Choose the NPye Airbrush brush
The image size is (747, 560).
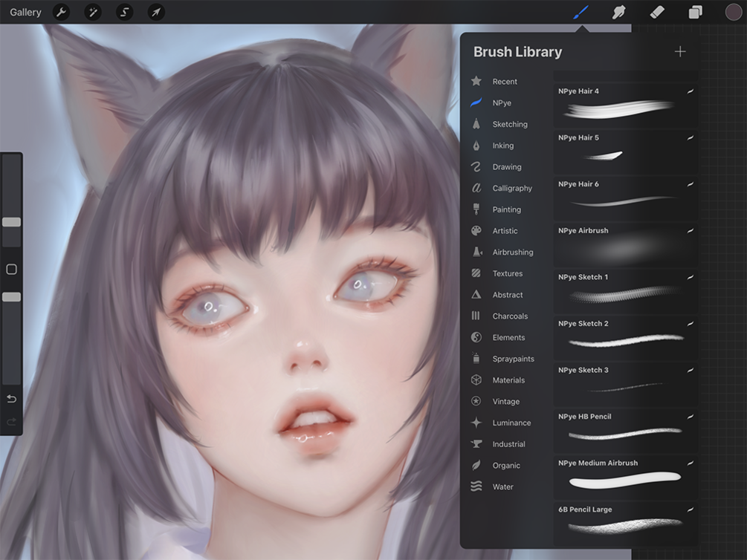(x=626, y=245)
